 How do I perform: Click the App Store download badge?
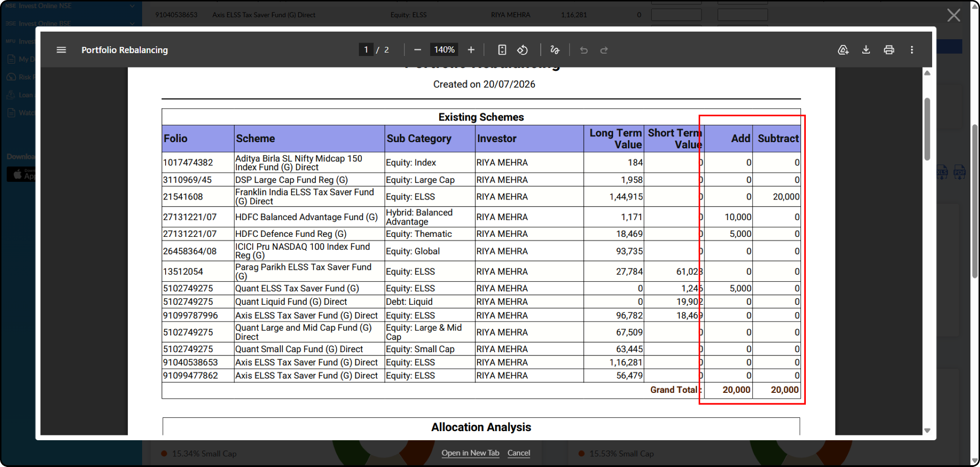click(x=22, y=174)
